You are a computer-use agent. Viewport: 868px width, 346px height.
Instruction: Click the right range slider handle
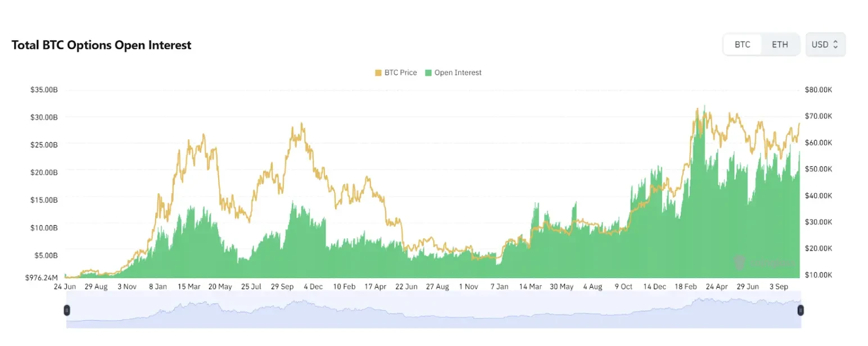(801, 310)
